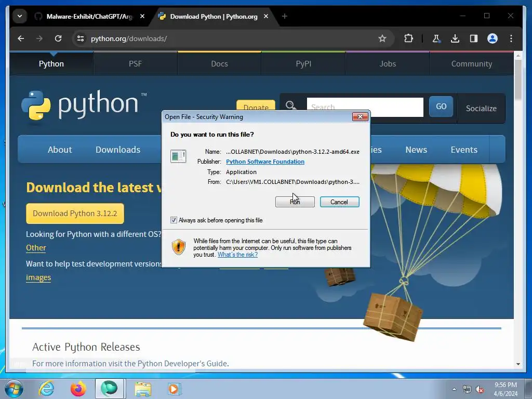Click the page vertical scrollbar thumb
This screenshot has width=532, height=399.
coord(518,81)
